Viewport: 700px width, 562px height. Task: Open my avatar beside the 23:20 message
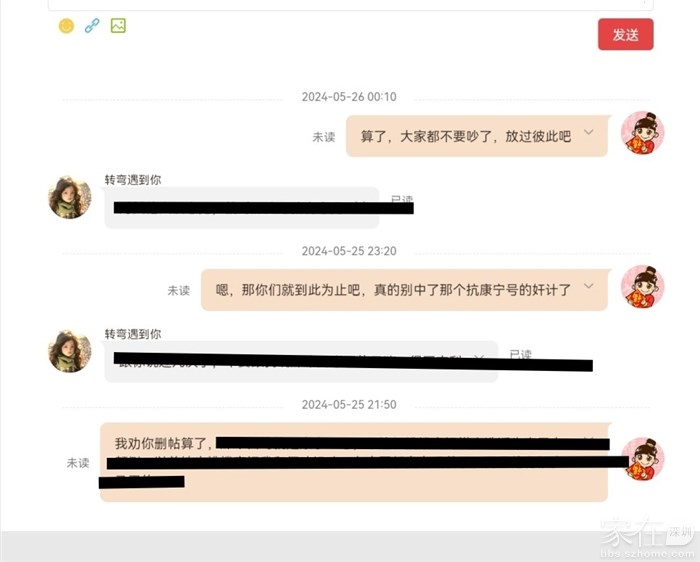coord(642,287)
